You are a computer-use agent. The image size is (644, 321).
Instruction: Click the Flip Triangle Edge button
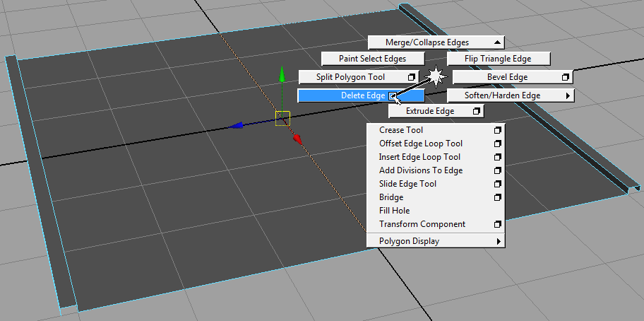pos(498,59)
